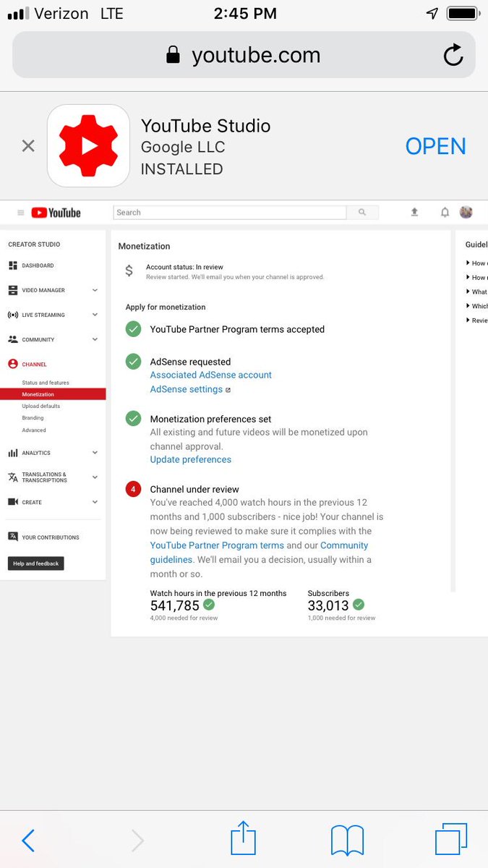Viewport: 488px width, 868px height.
Task: Open the AdSense settings link
Action: [187, 389]
